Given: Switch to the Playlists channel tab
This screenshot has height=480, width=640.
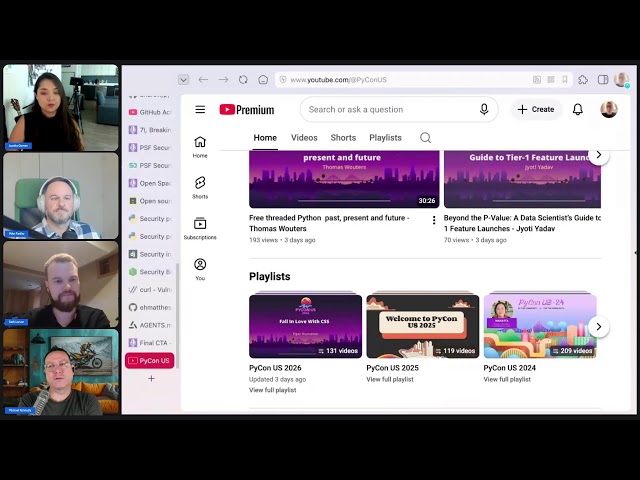Looking at the screenshot, I should tap(385, 138).
